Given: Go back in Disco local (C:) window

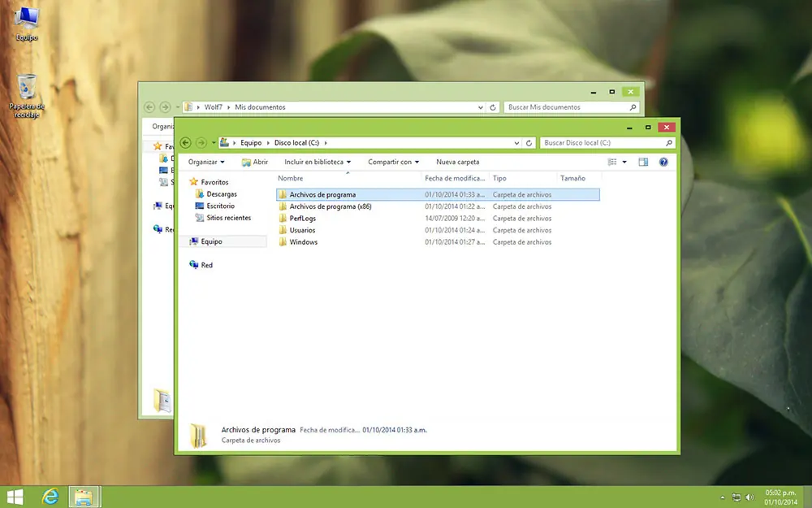Looking at the screenshot, I should (x=185, y=142).
